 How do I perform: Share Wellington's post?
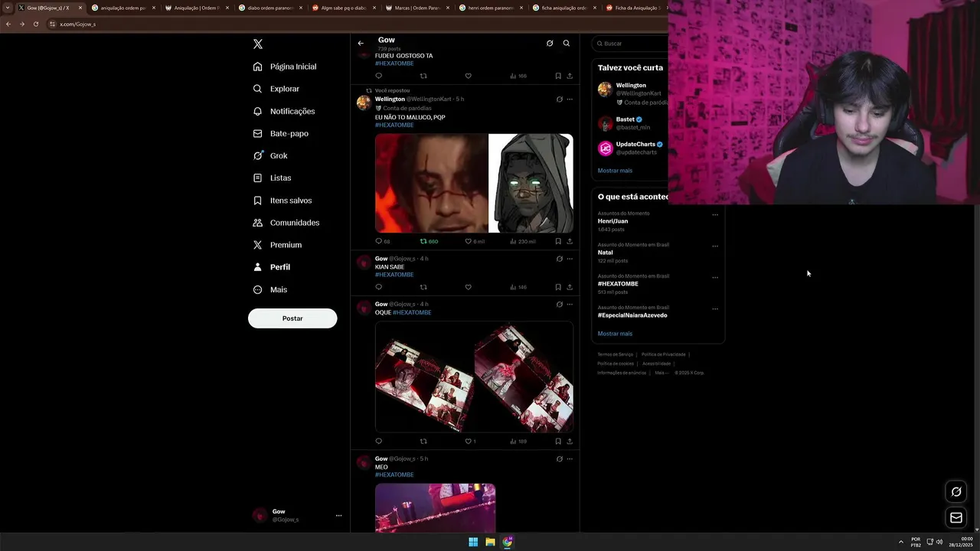point(570,241)
